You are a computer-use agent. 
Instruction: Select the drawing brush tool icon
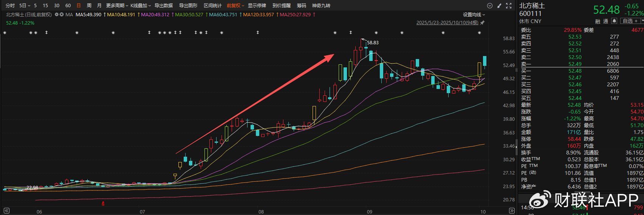(x=499, y=6)
